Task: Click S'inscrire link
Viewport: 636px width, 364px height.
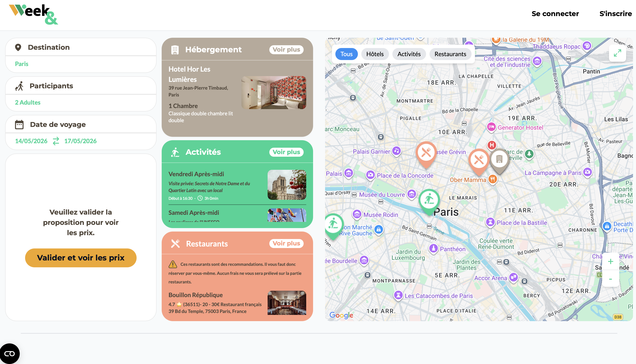Action: 615,14
